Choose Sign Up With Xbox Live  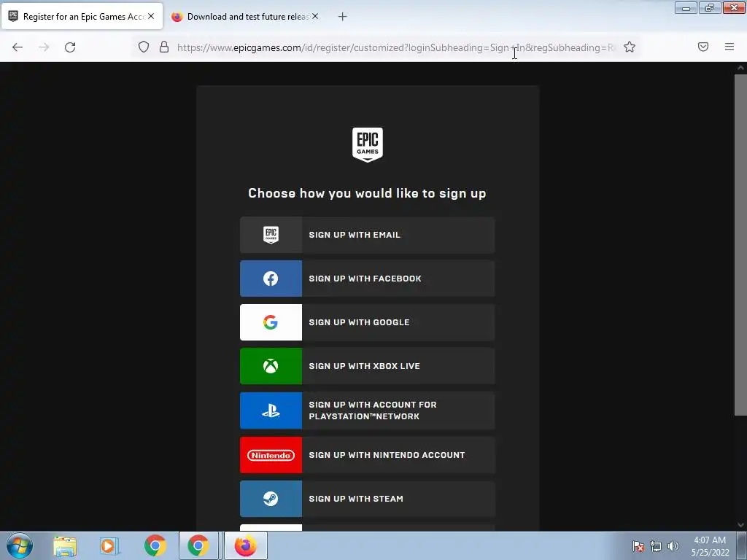pyautogui.click(x=368, y=366)
